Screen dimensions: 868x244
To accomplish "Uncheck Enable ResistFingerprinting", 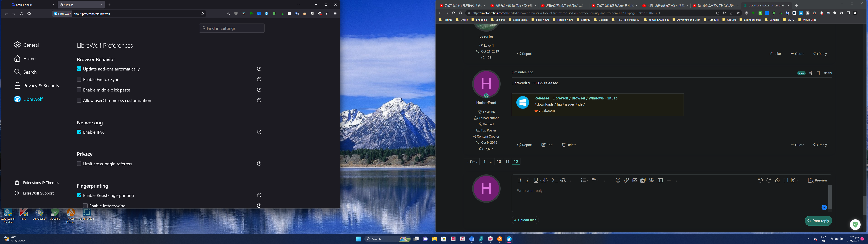I will pos(79,195).
